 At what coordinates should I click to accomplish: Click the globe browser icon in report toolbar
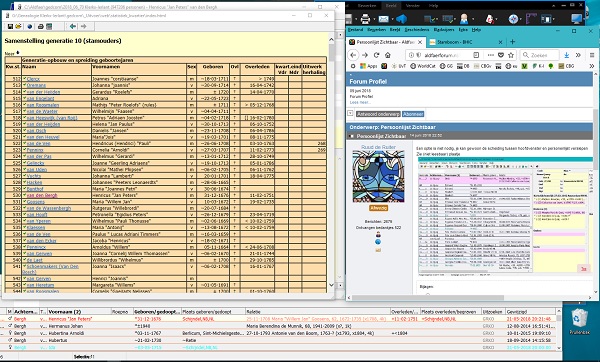coord(30,26)
